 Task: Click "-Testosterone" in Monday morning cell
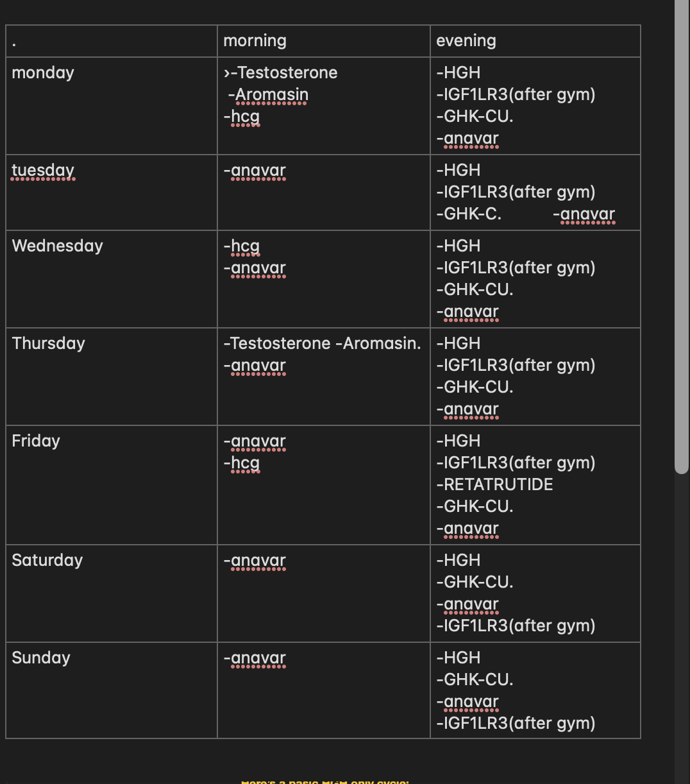point(284,73)
